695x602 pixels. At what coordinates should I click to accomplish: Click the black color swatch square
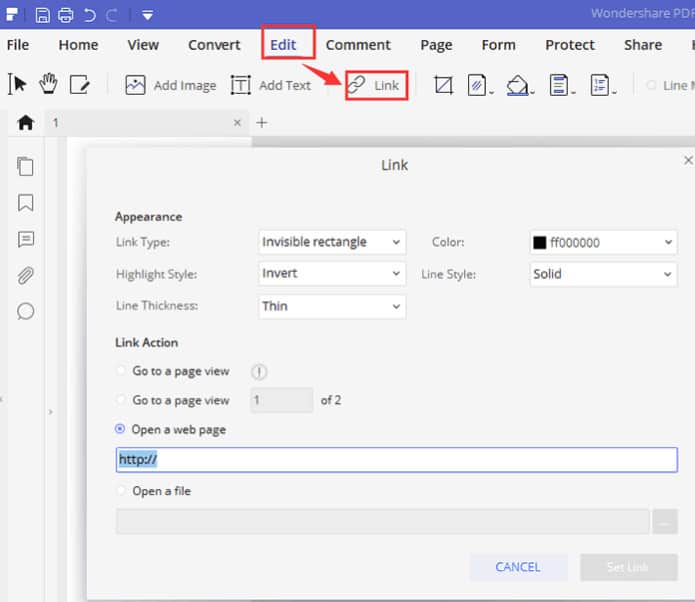click(539, 242)
